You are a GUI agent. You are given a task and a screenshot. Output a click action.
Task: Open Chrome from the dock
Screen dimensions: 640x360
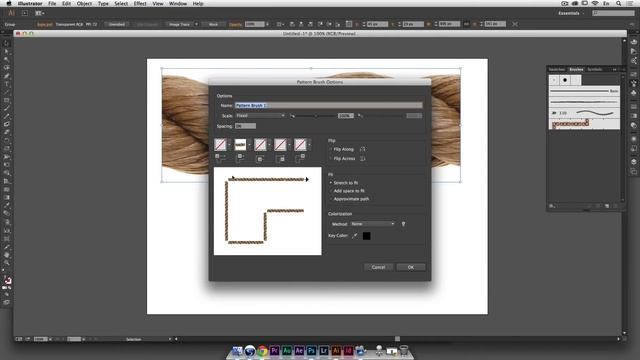pos(262,351)
